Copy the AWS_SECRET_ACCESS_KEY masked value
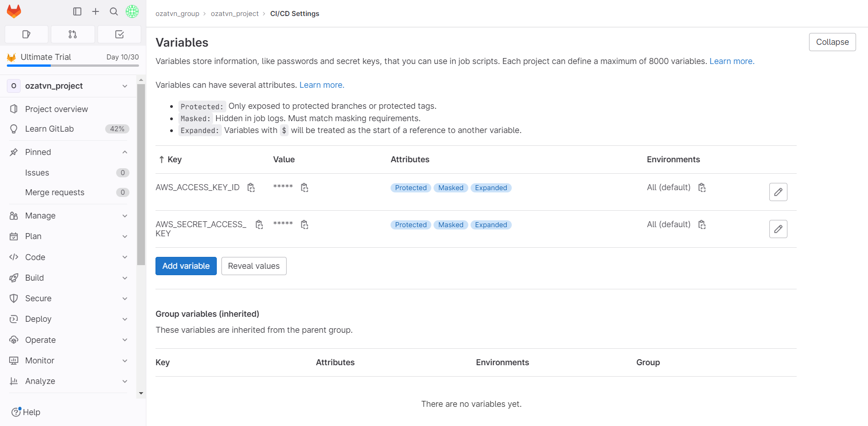Screen dimensions: 868x426 coord(305,224)
